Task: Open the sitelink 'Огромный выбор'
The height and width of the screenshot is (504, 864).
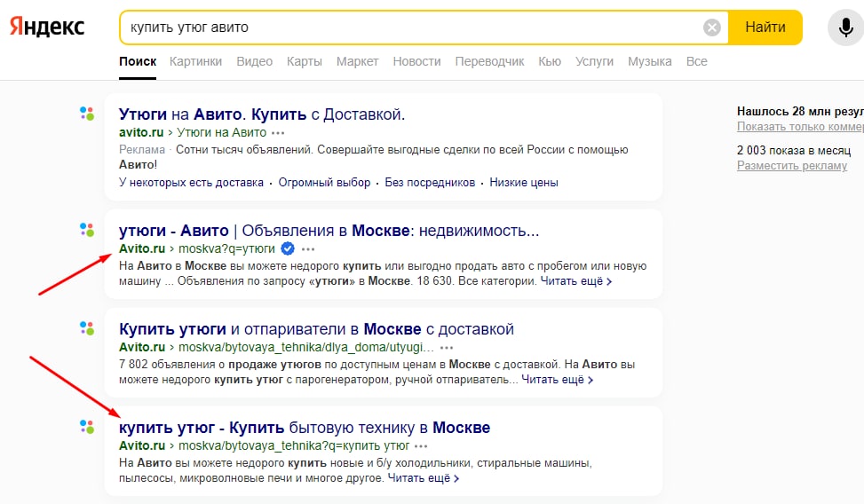Action: pyautogui.click(x=324, y=182)
